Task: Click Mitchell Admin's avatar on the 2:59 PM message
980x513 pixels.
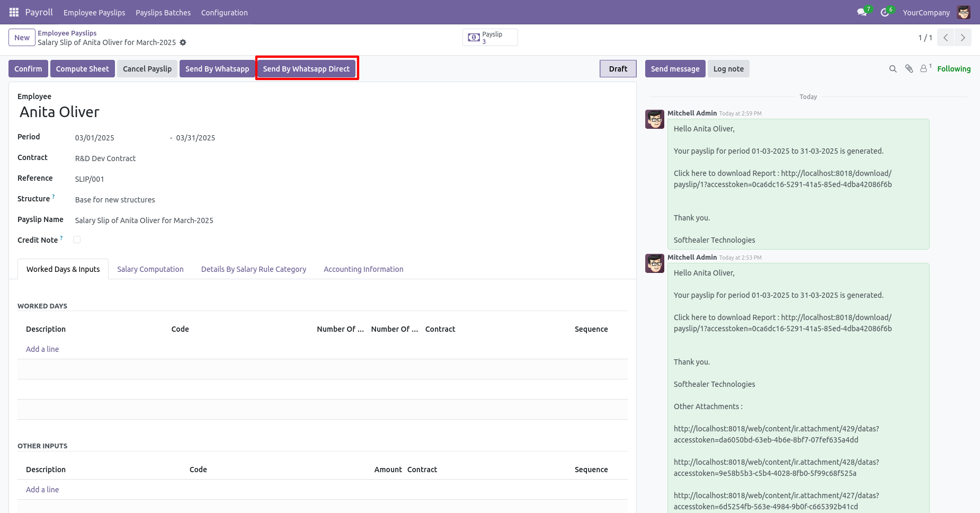Action: pos(655,119)
